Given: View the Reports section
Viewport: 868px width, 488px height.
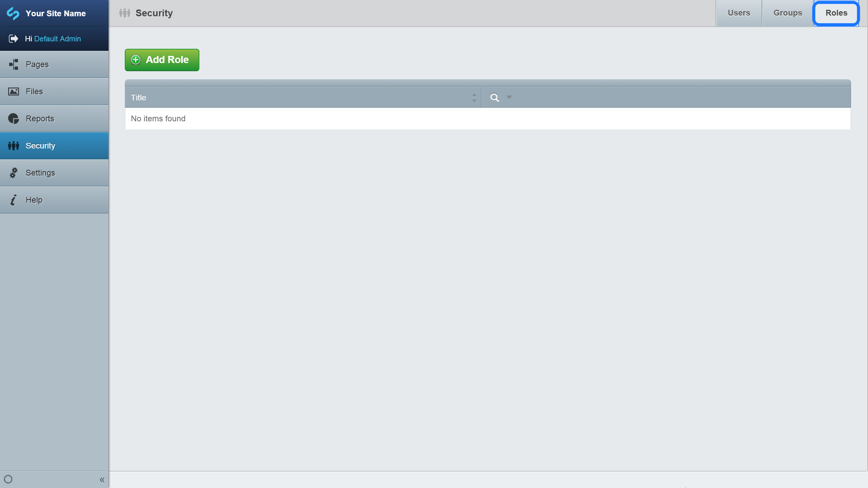Looking at the screenshot, I should point(40,118).
